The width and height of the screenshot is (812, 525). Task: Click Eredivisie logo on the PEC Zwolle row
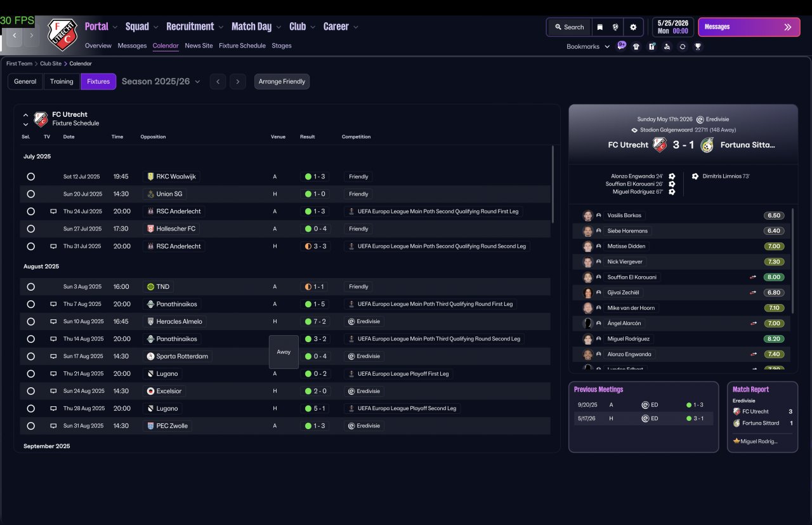[351, 426]
